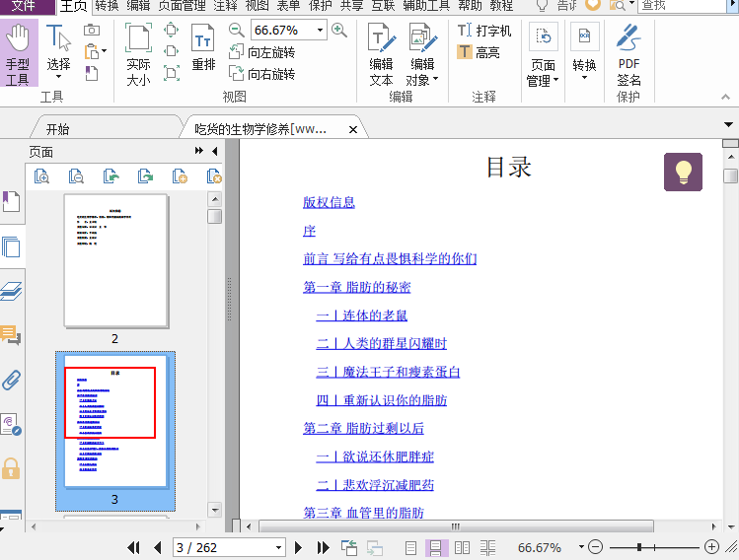Select the Highlight (高亮) tool
The height and width of the screenshot is (560, 739).
coord(478,52)
